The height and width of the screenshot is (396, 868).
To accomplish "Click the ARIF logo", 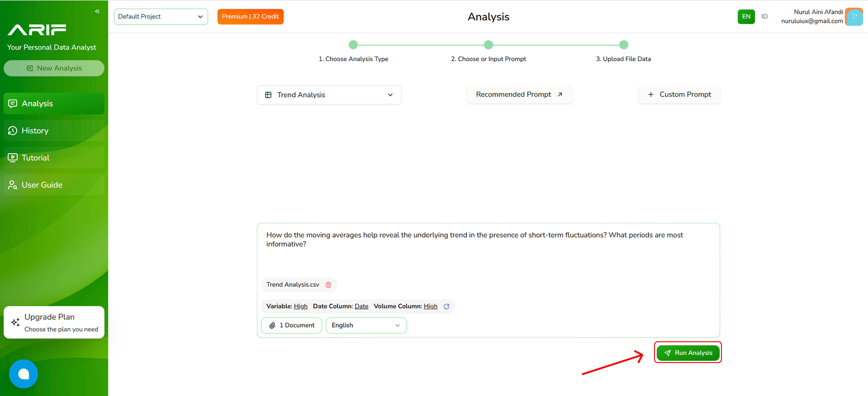I will tap(37, 30).
